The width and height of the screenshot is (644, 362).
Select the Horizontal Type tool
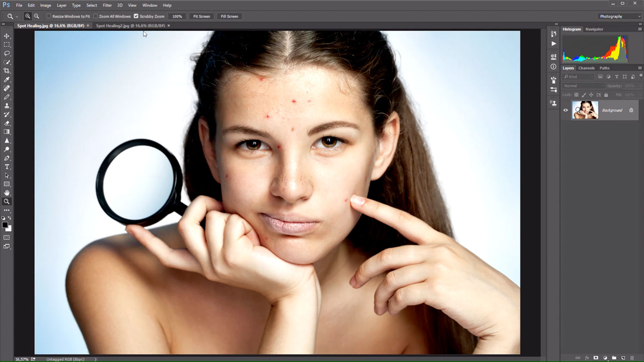(7, 167)
